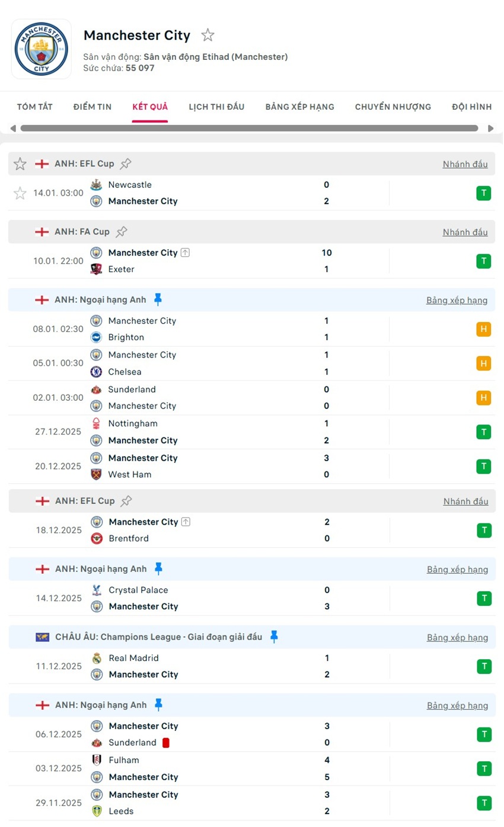Click the Champions League EU flag icon
The width and height of the screenshot is (504, 827).
tap(41, 637)
